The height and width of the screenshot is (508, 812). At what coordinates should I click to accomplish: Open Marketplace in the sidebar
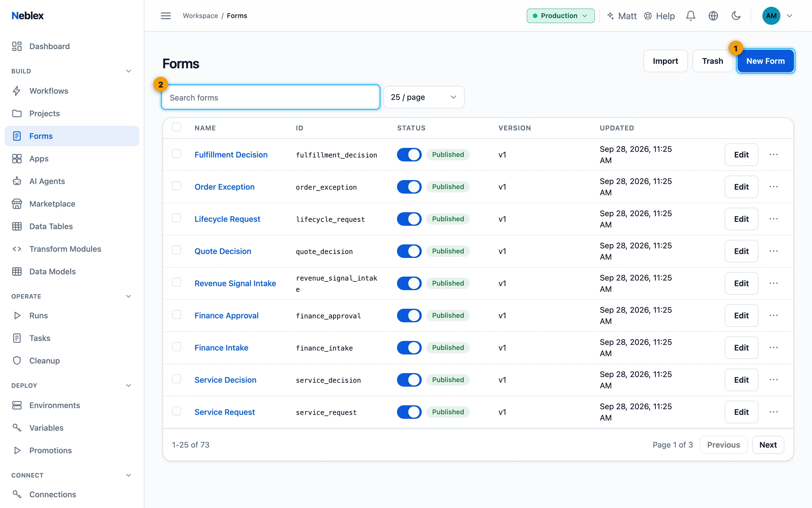(72, 203)
